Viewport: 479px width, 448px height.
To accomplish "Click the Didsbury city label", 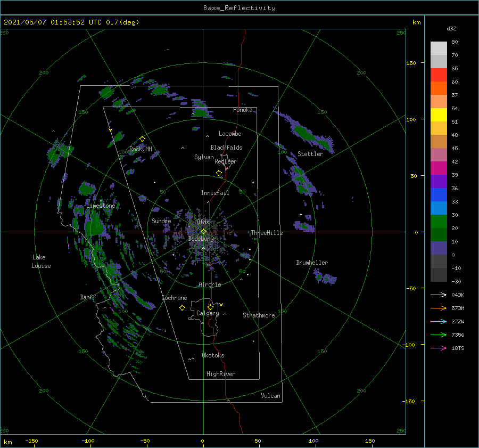I will 201,239.
